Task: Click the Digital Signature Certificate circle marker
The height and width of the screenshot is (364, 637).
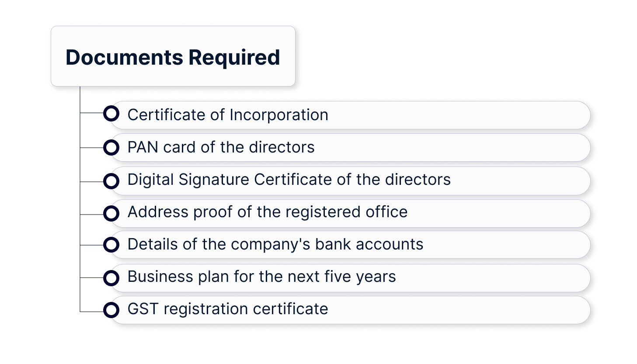Action: coord(111,181)
